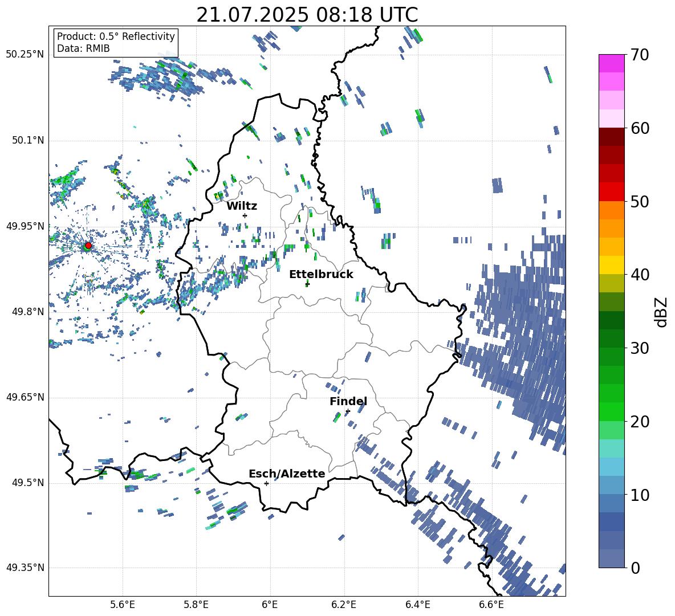Click the Data: RMIB text

coord(83,48)
